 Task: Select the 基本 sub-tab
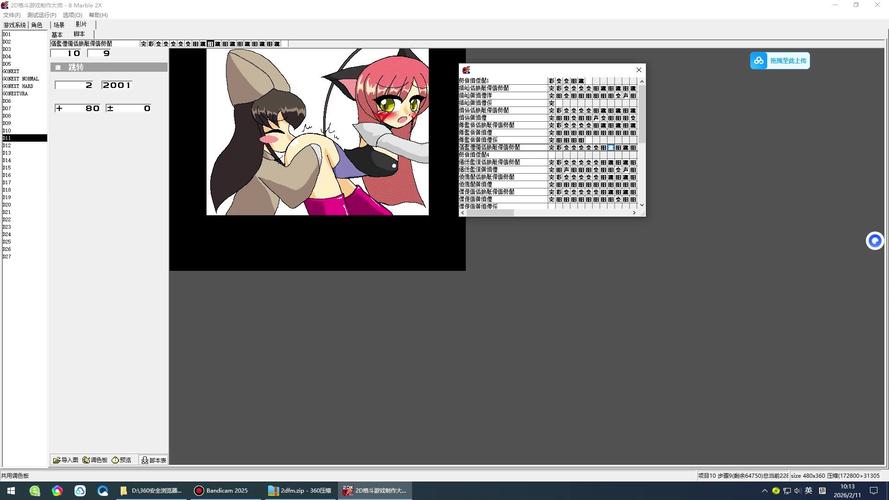point(57,35)
